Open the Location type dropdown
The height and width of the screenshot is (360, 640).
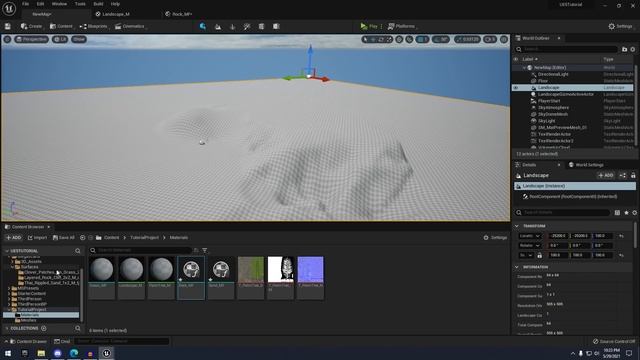tap(530, 236)
